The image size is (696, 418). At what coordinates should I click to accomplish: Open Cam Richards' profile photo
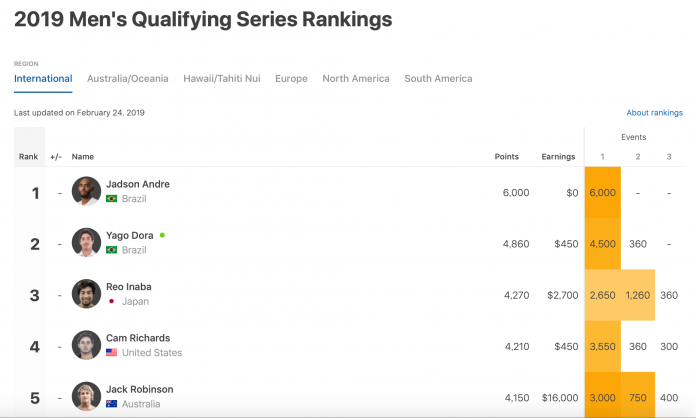[x=86, y=345]
